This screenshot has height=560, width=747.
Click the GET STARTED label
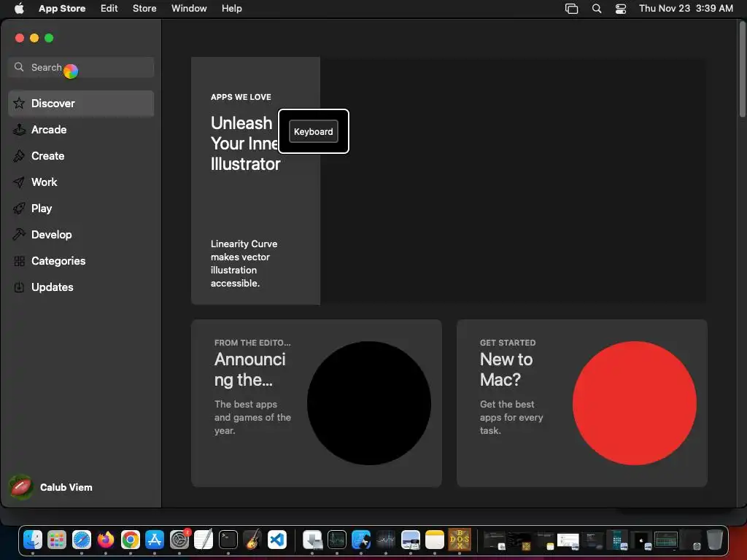coord(508,343)
